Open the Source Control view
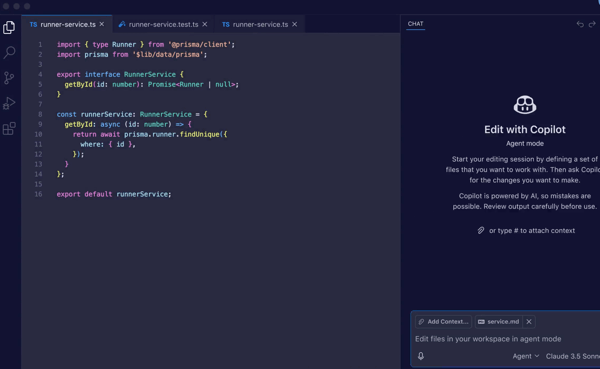 [9, 78]
